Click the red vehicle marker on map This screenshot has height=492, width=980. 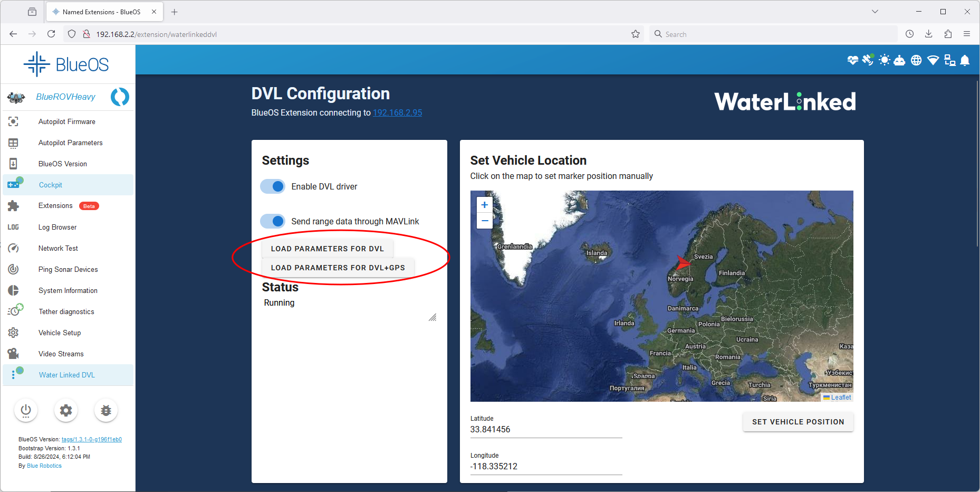[x=683, y=262]
